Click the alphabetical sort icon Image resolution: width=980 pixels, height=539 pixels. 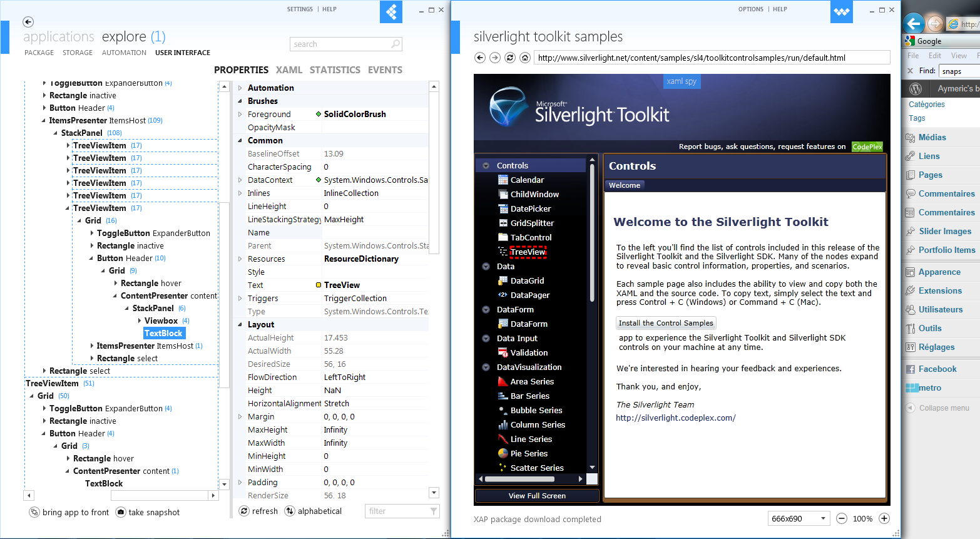click(290, 511)
